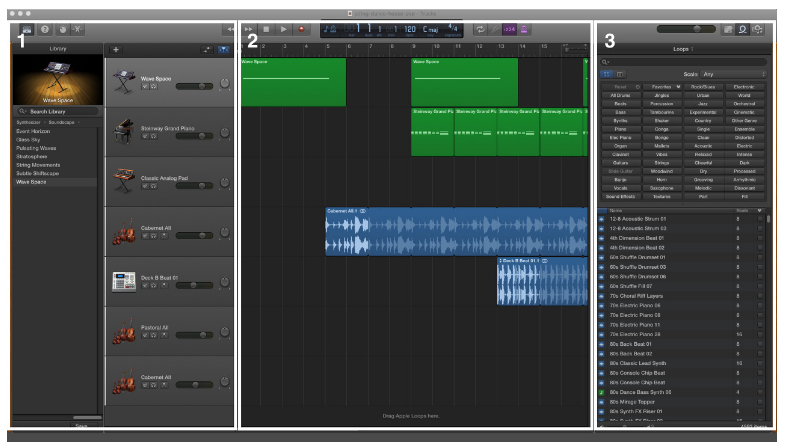This screenshot has height=444, width=785.
Task: Click Synthesizer in the Library breadcrumb
Action: [29, 122]
